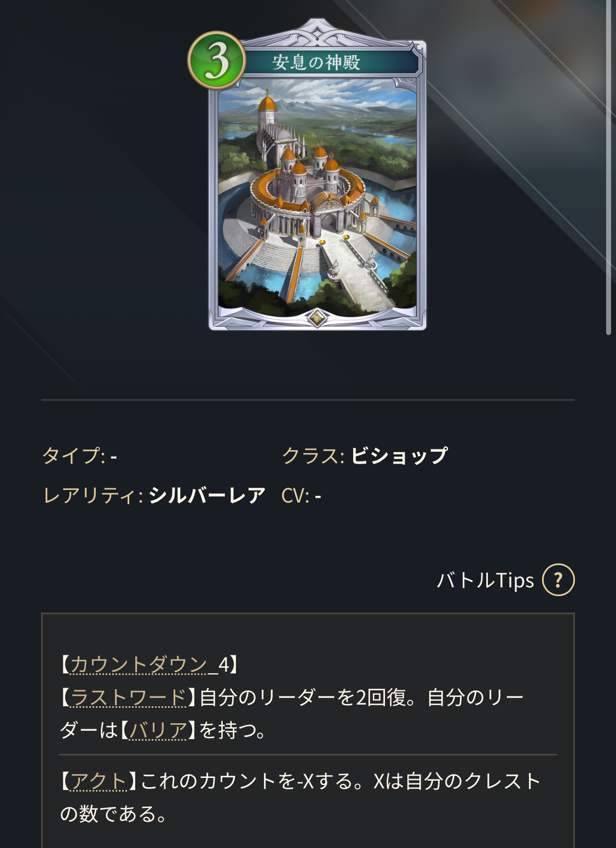
Task: Click the temple card artwork
Action: (x=317, y=197)
